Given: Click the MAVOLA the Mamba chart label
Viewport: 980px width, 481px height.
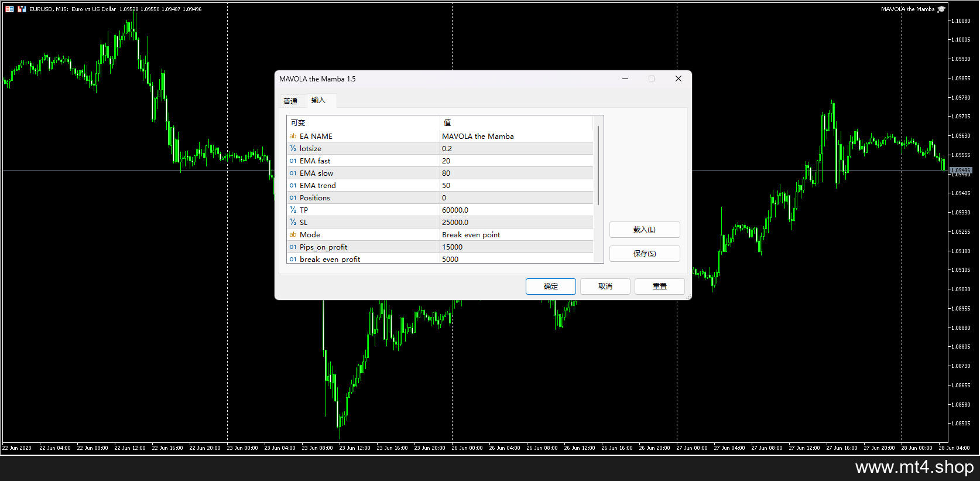Looking at the screenshot, I should click(908, 9).
